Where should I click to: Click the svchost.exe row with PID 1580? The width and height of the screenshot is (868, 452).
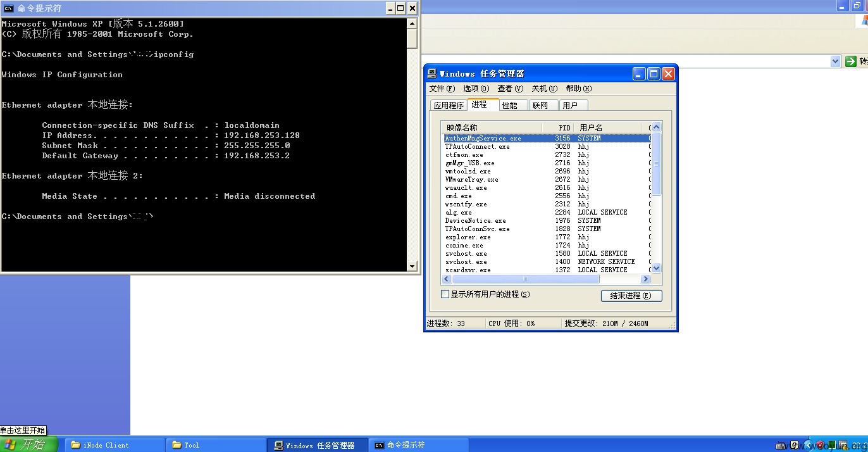[x=547, y=253]
